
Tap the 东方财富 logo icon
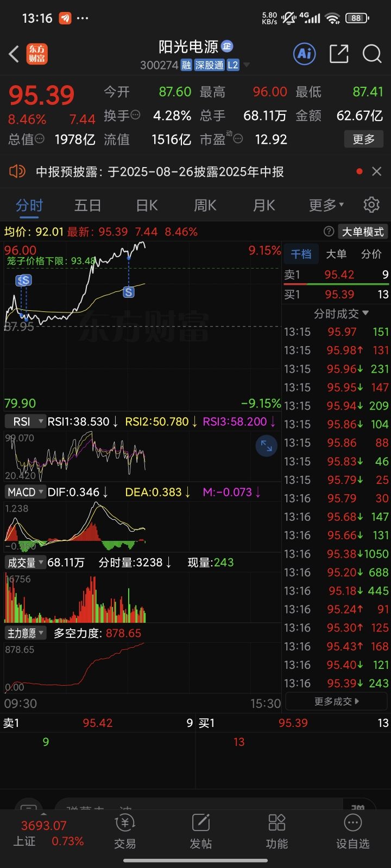point(37,54)
